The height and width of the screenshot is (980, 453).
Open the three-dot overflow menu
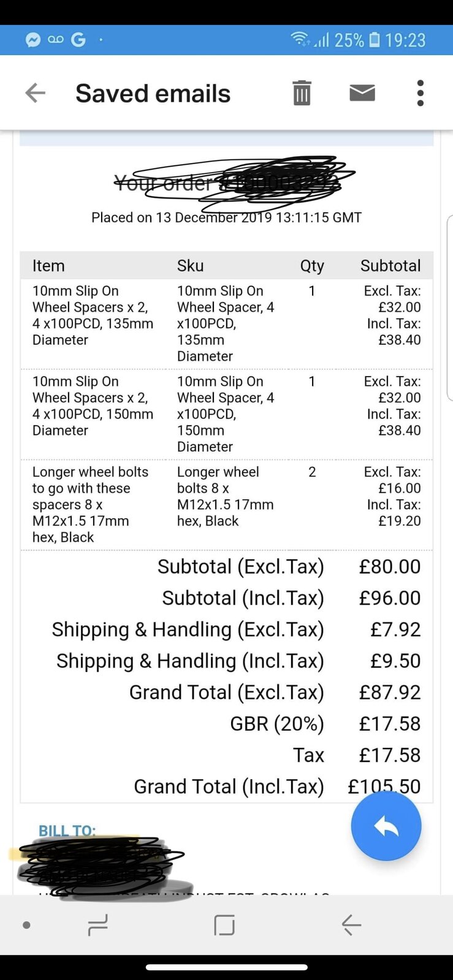420,93
